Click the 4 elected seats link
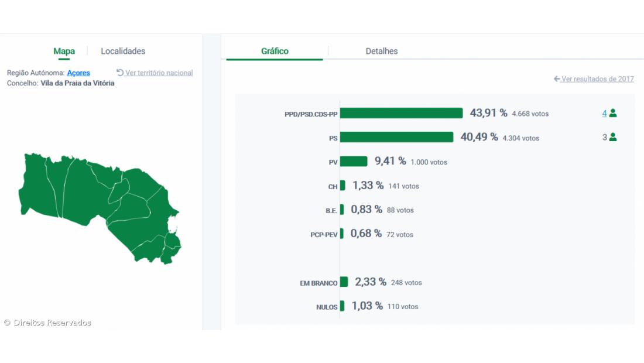644x363 pixels. pos(604,114)
